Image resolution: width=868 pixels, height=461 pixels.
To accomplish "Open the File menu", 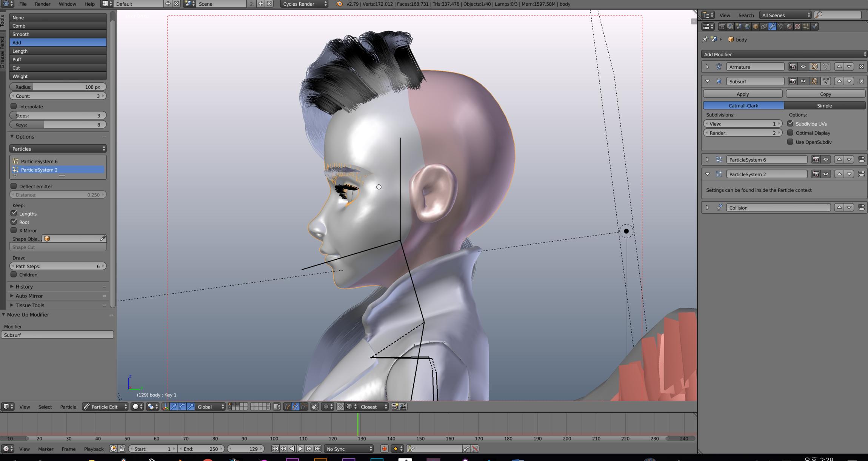I will click(23, 4).
